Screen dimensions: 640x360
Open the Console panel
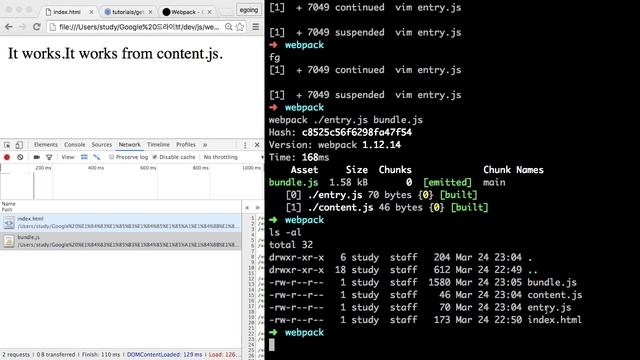[x=75, y=144]
